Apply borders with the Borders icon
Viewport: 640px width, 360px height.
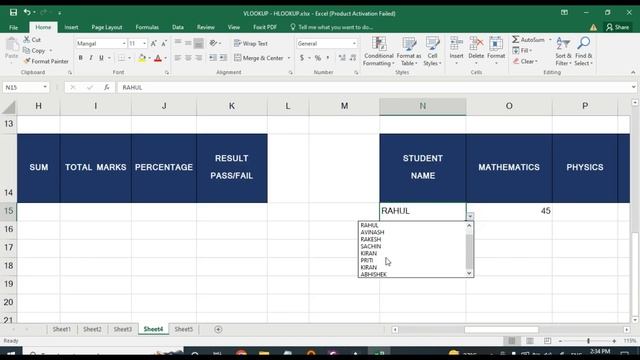[121, 58]
